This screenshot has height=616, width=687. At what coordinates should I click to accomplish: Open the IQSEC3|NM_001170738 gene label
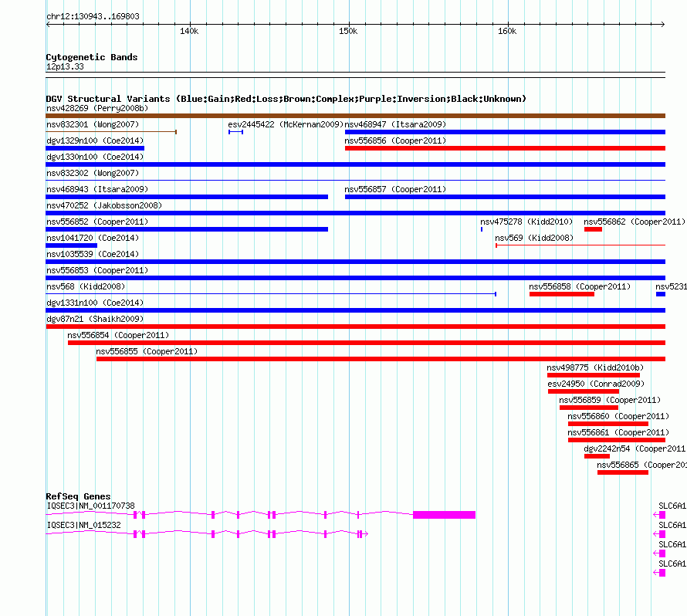click(90, 506)
